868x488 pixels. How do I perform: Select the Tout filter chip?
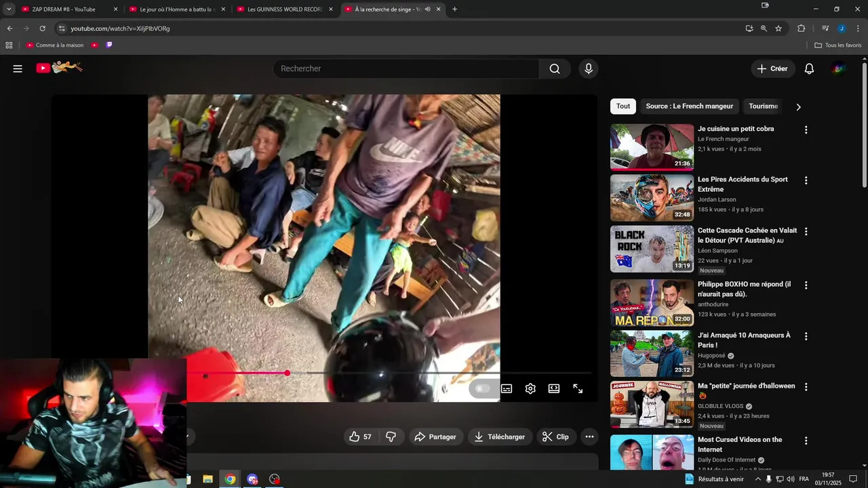tap(623, 106)
